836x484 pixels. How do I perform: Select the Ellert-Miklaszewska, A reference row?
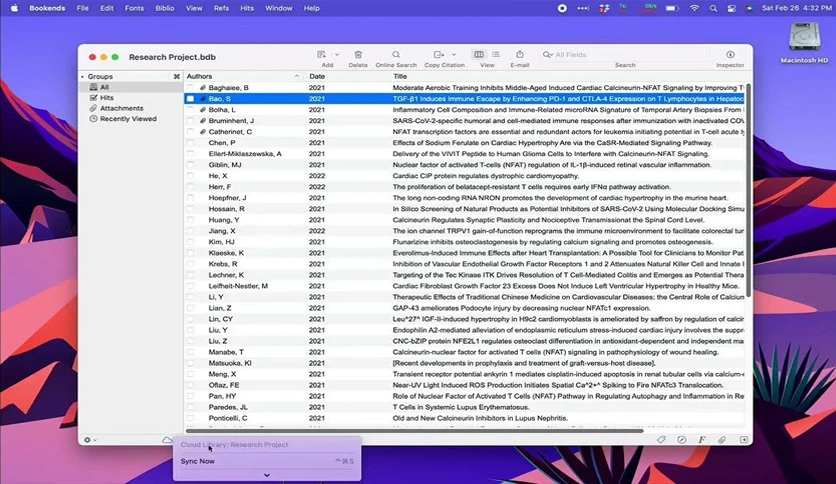coord(464,154)
